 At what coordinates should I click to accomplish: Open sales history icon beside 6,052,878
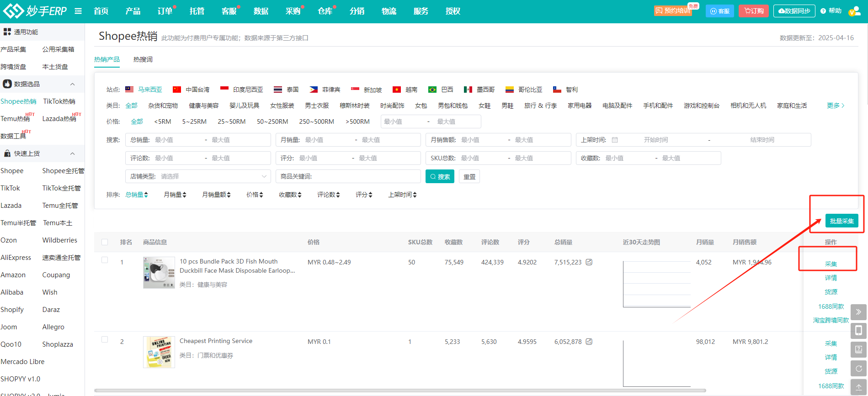[x=589, y=342]
